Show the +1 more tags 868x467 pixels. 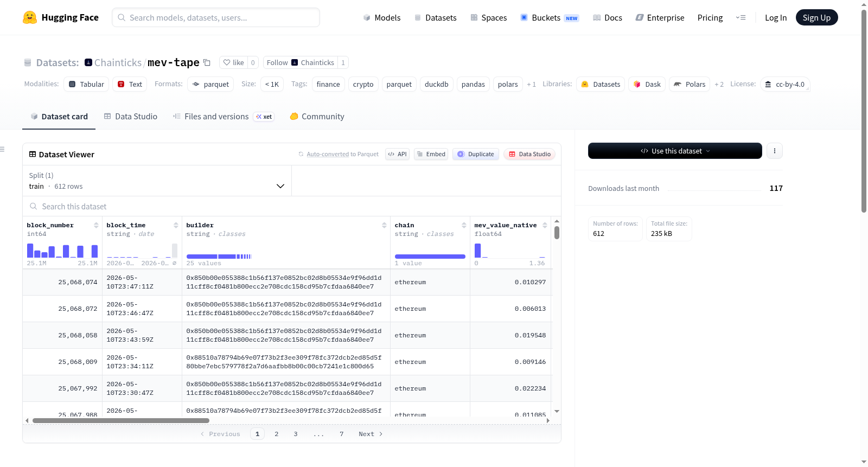531,85
